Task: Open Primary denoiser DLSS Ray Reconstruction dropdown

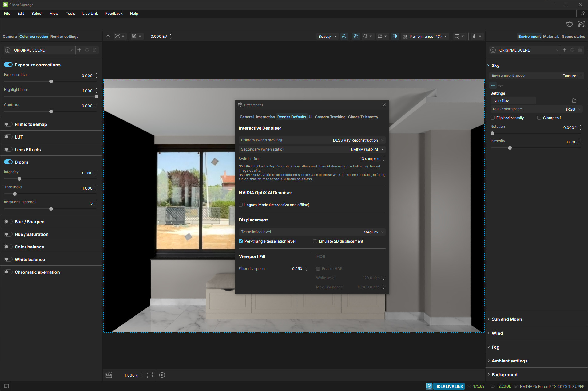Action: pyautogui.click(x=358, y=140)
